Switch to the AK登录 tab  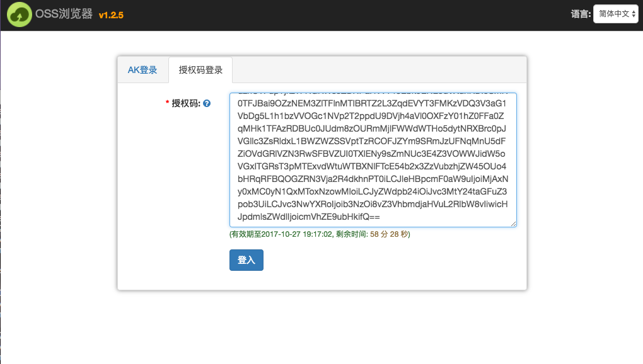142,70
